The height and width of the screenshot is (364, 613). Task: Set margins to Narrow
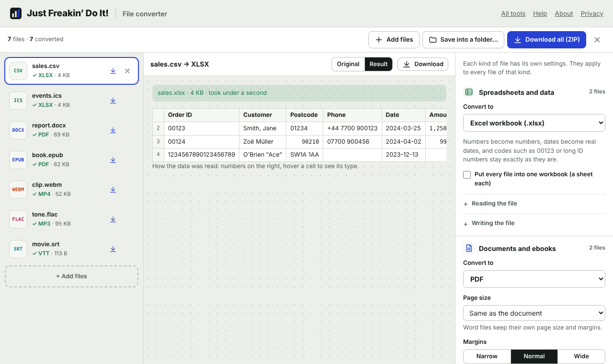(x=487, y=356)
